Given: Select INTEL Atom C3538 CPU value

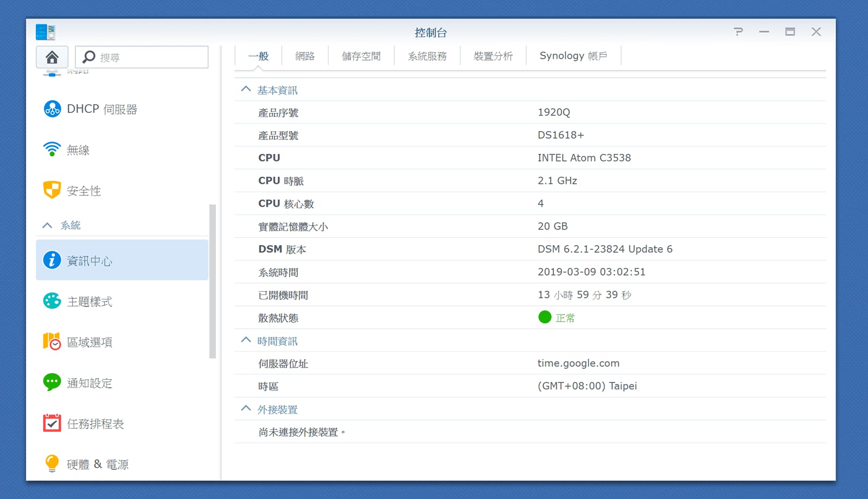Looking at the screenshot, I should [x=584, y=158].
